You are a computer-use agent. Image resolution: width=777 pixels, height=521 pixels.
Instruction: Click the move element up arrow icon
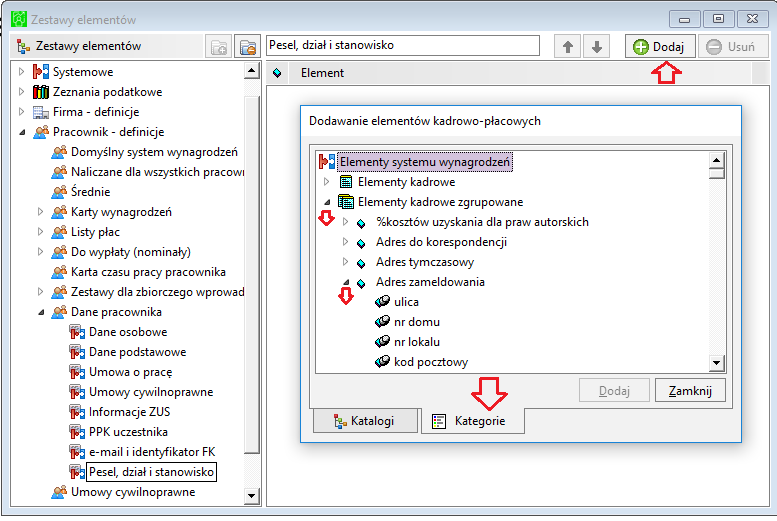[567, 47]
